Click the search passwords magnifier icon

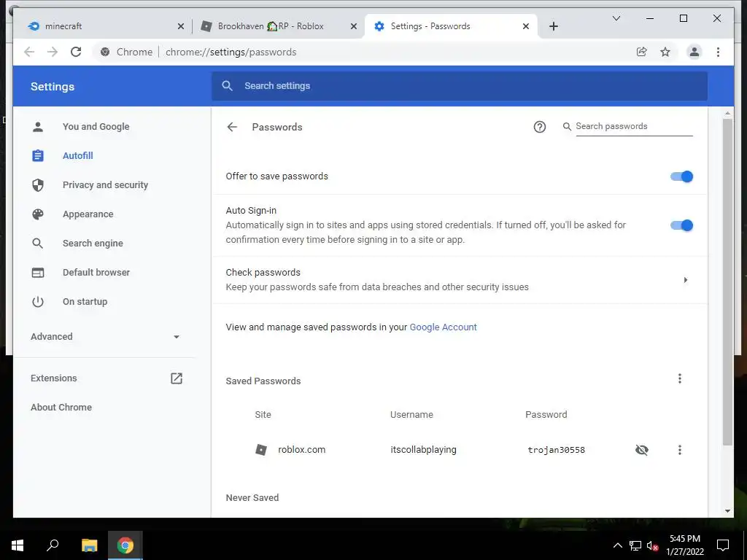(x=567, y=127)
